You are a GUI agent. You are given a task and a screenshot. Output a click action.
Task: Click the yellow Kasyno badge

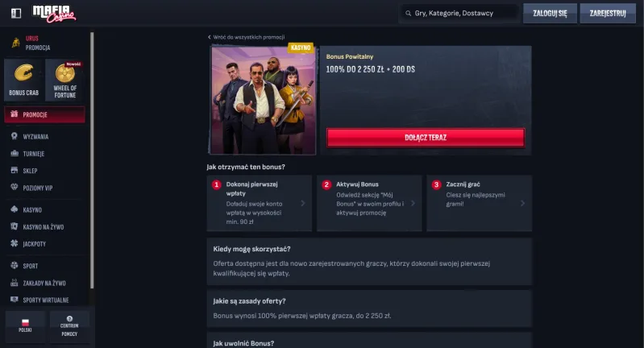[x=301, y=48]
